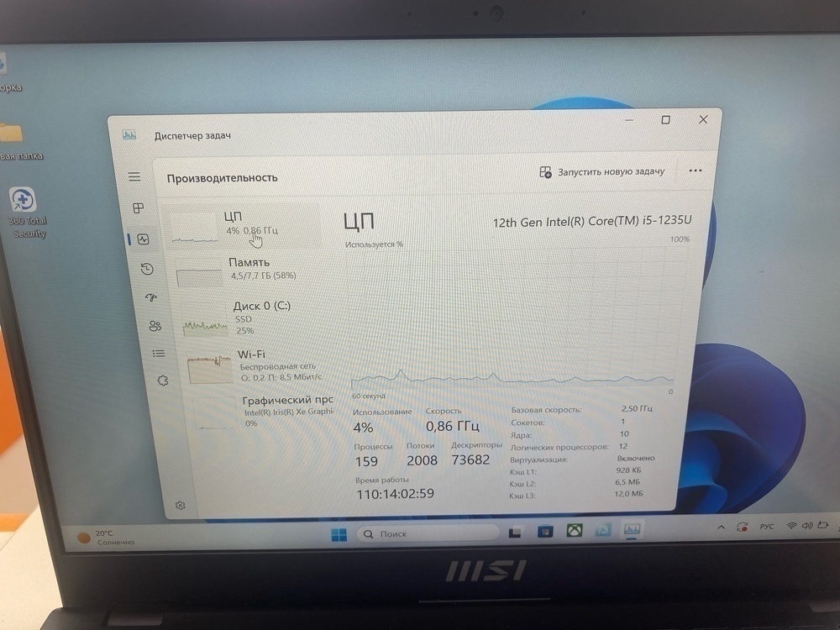This screenshot has height=630, width=840.
Task: Open the Processes page in Task Manager sidebar
Action: [139, 207]
